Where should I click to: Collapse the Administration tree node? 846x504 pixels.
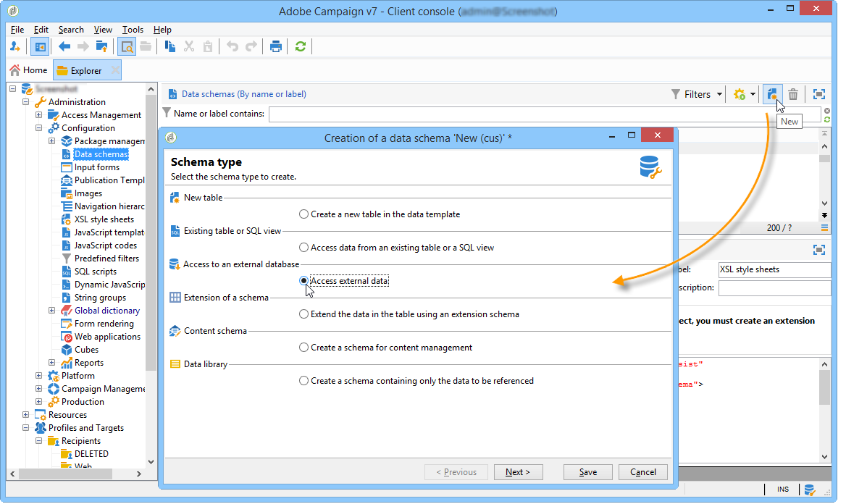point(25,101)
